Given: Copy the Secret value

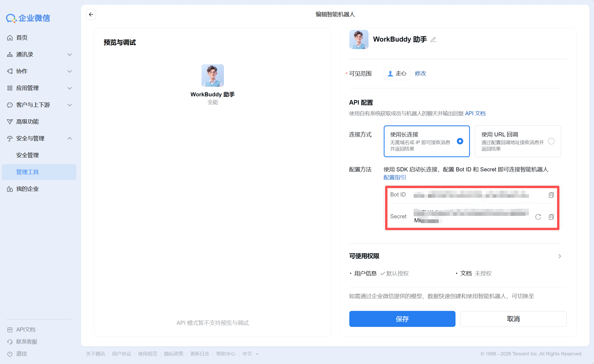Looking at the screenshot, I should pos(551,217).
